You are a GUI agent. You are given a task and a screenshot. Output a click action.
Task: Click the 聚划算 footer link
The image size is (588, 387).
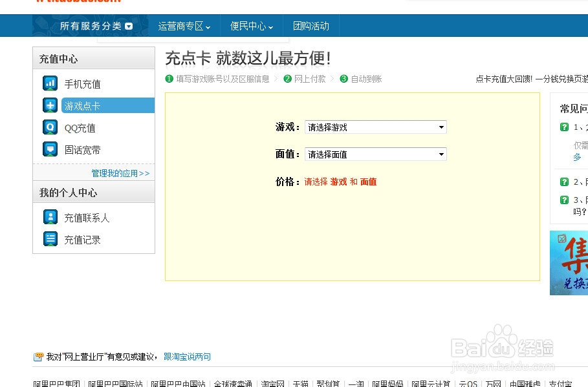[328, 384]
